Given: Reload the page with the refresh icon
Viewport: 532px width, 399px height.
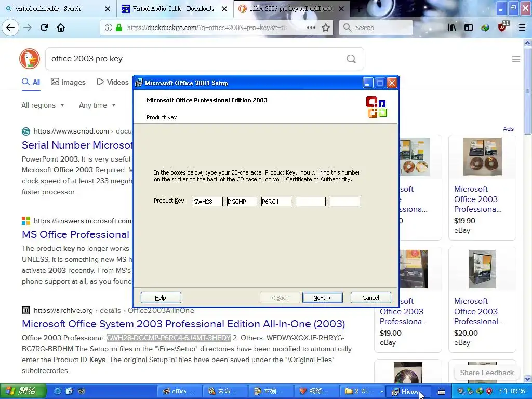Looking at the screenshot, I should click(44, 28).
